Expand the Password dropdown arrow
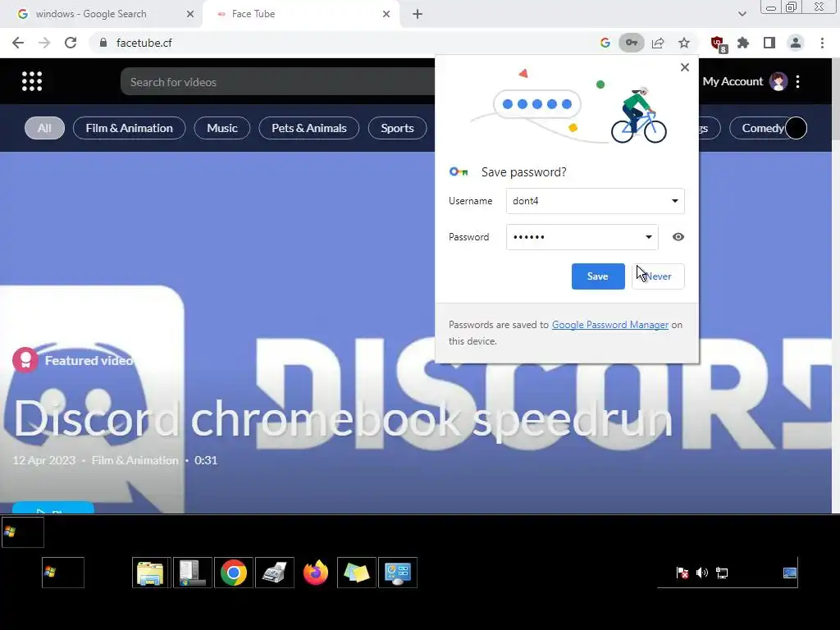This screenshot has width=840, height=630. [649, 237]
